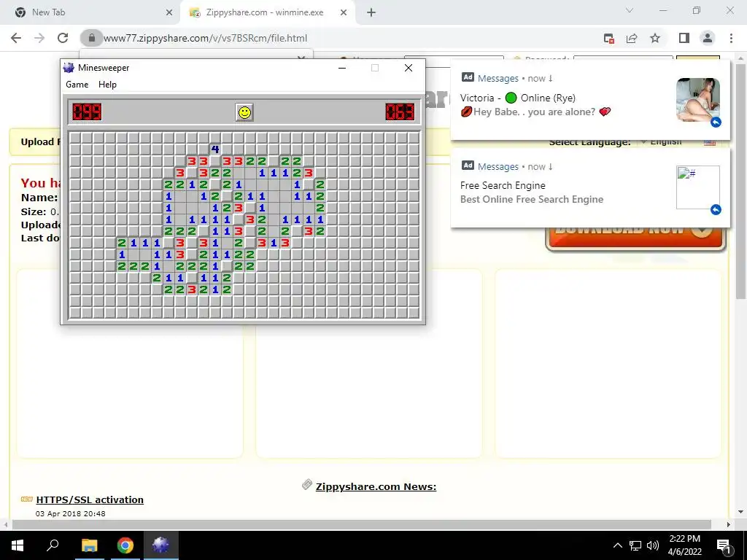Click the Messages label on Free Search Engine ad
The image size is (747, 560).
[x=498, y=167]
